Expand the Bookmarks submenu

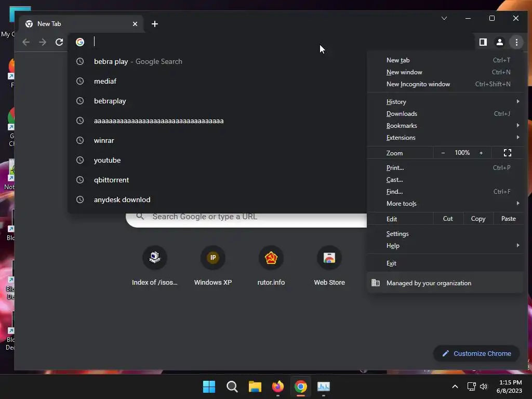pyautogui.click(x=445, y=126)
